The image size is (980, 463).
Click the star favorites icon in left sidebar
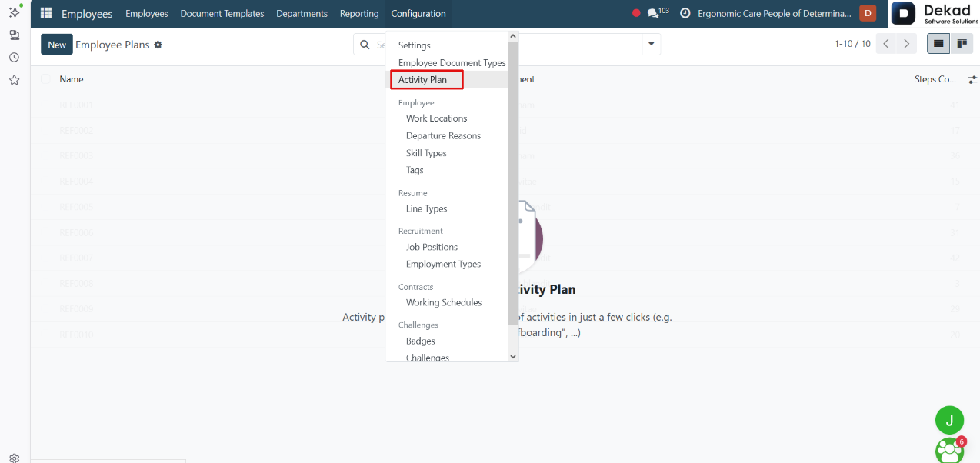coord(14,80)
